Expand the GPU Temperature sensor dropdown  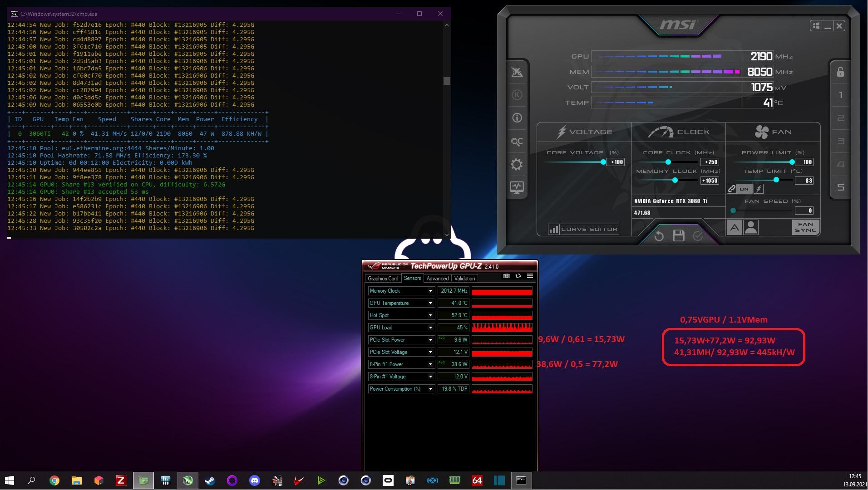[x=430, y=303]
